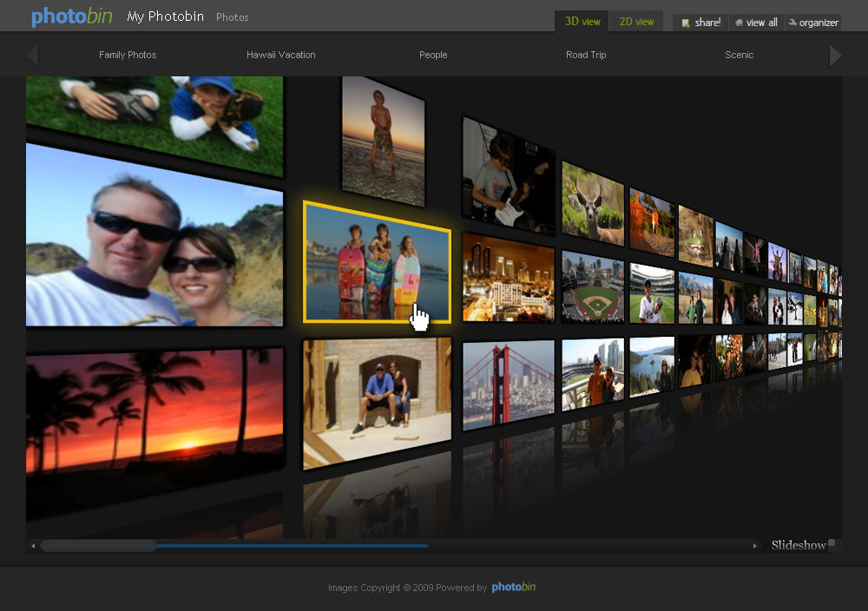Open the Golden Gate Bridge photo

[508, 384]
